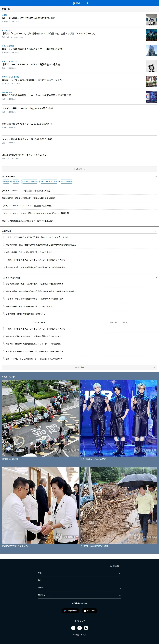
Task: Open photo 北朝鮮の女性部長がロシアへ
Action: [40, 505]
